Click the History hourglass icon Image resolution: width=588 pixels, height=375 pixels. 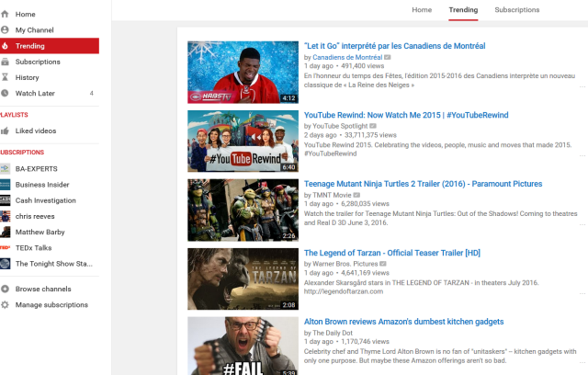5,77
